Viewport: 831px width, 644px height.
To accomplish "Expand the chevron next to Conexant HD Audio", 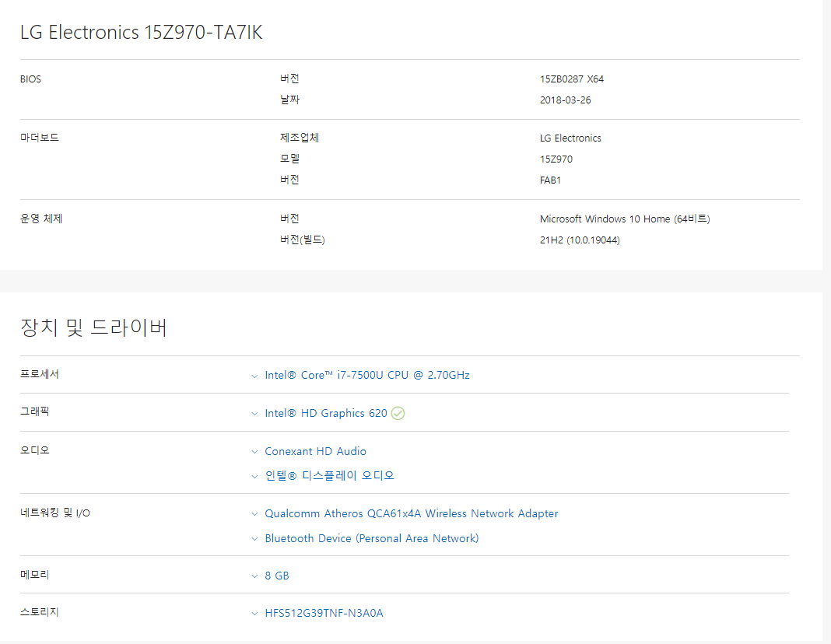I will click(254, 452).
